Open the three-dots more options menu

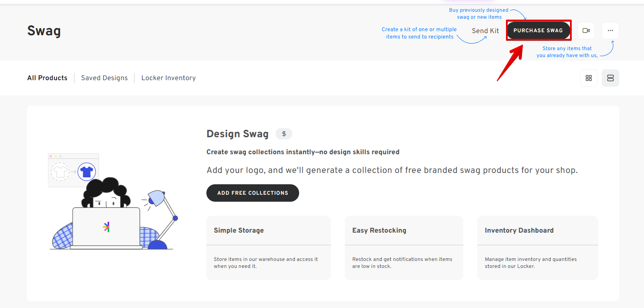point(610,30)
